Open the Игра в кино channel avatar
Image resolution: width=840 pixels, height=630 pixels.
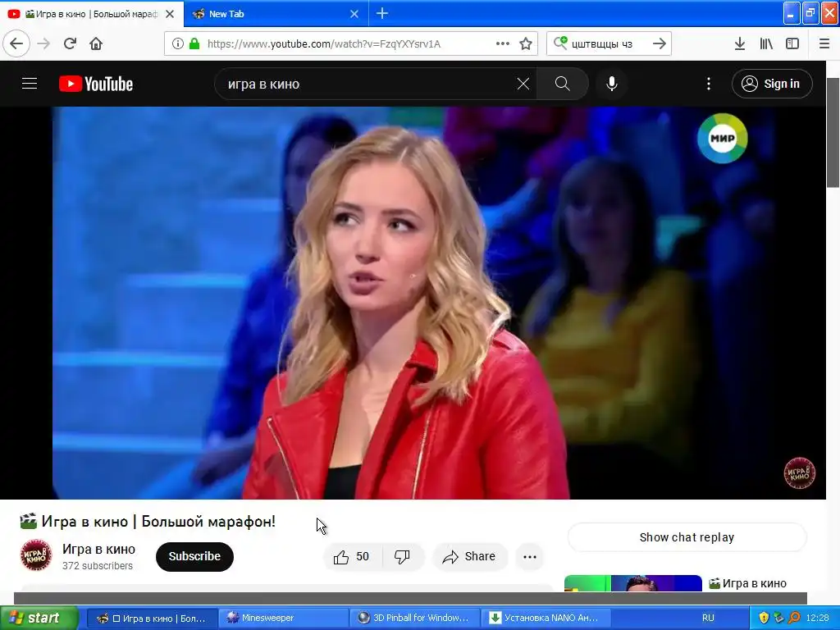[36, 555]
